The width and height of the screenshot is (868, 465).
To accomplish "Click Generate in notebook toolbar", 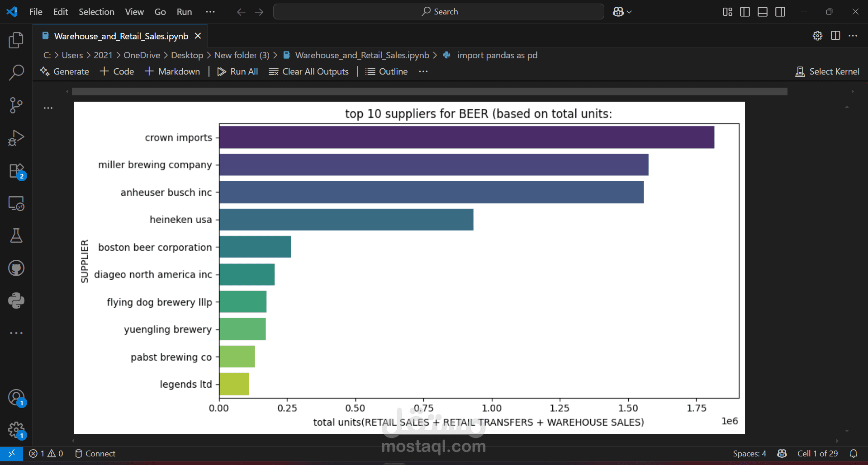I will (x=65, y=71).
